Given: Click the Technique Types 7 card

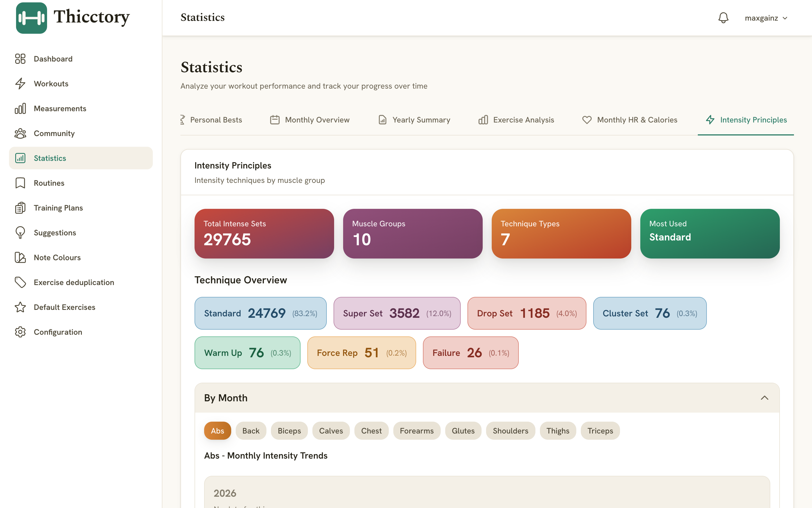Looking at the screenshot, I should (x=561, y=233).
